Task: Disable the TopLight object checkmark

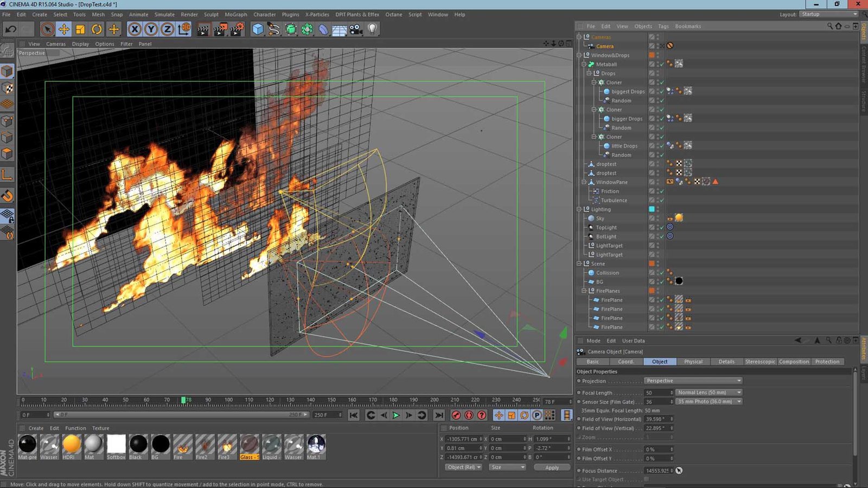Action: coord(661,228)
